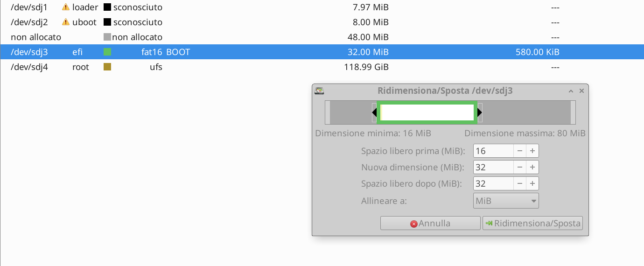The image size is (644, 266).
Task: Increase Spazio libero dopo with plus button
Action: click(x=532, y=183)
